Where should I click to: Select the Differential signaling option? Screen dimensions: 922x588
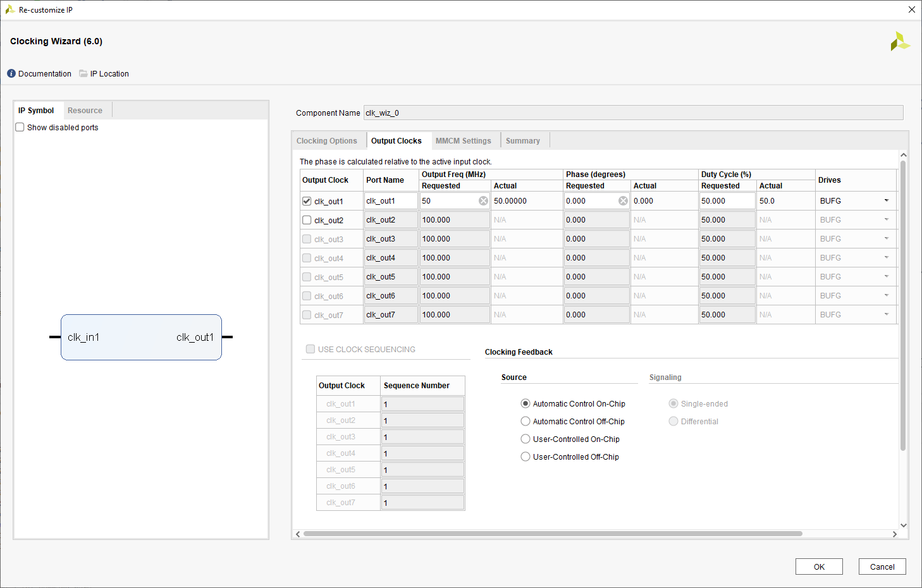pyautogui.click(x=673, y=421)
